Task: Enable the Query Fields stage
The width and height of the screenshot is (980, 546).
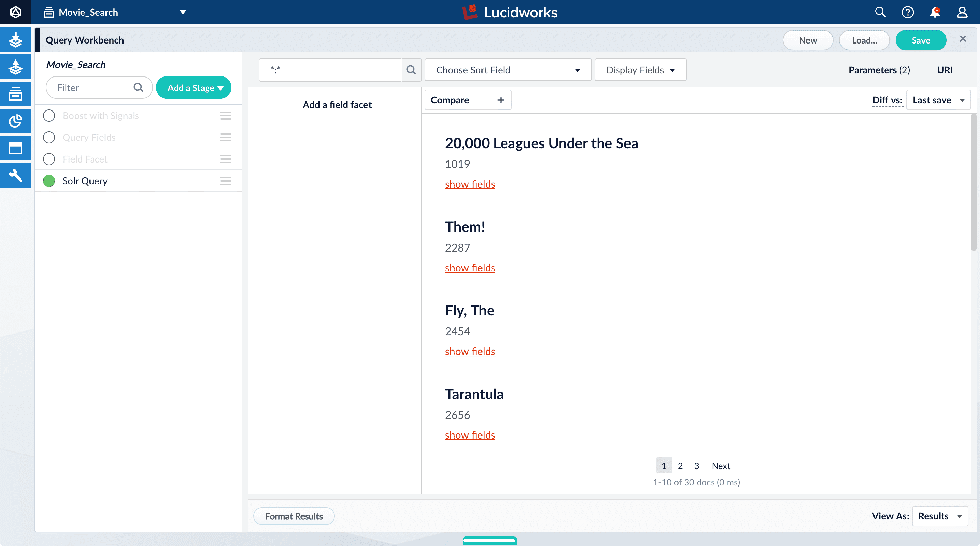Action: coord(49,137)
